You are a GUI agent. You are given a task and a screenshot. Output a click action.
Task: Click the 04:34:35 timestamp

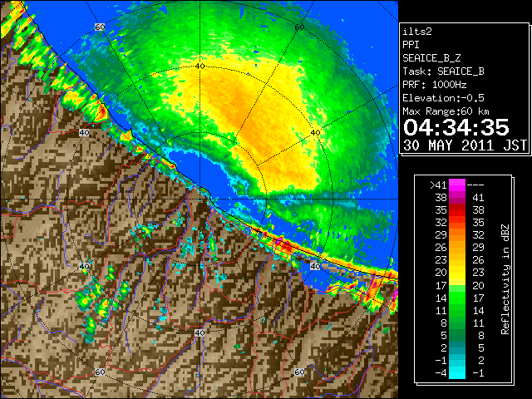click(x=456, y=127)
